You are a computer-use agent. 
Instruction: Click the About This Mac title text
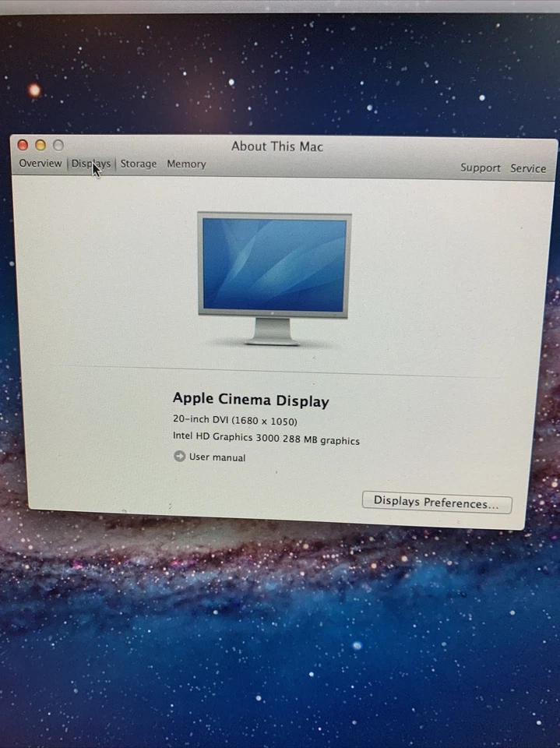tap(277, 146)
